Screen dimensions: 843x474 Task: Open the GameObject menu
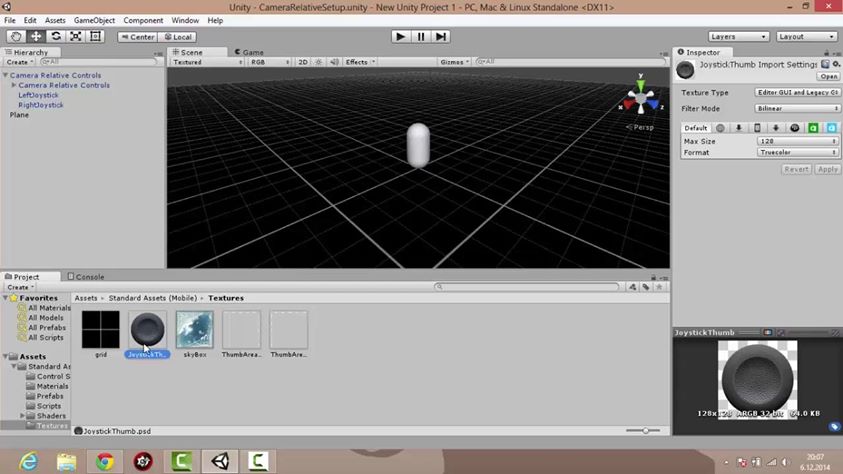pyautogui.click(x=95, y=20)
